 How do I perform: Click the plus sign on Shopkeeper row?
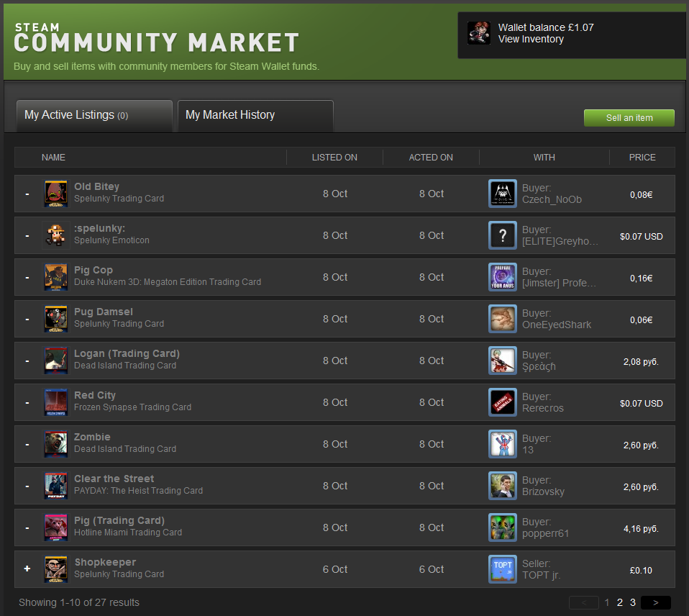pyautogui.click(x=27, y=569)
